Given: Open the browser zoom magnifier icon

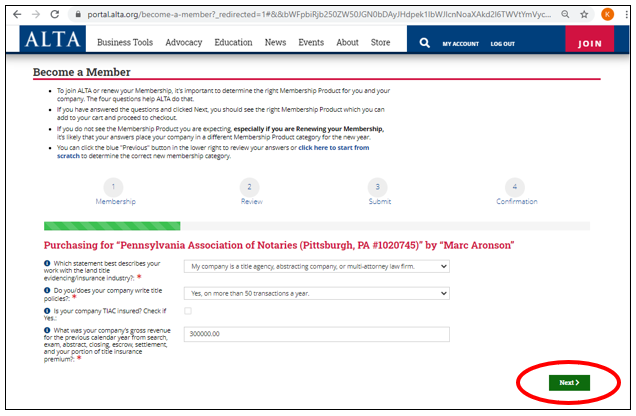Looking at the screenshot, I should (x=565, y=15).
